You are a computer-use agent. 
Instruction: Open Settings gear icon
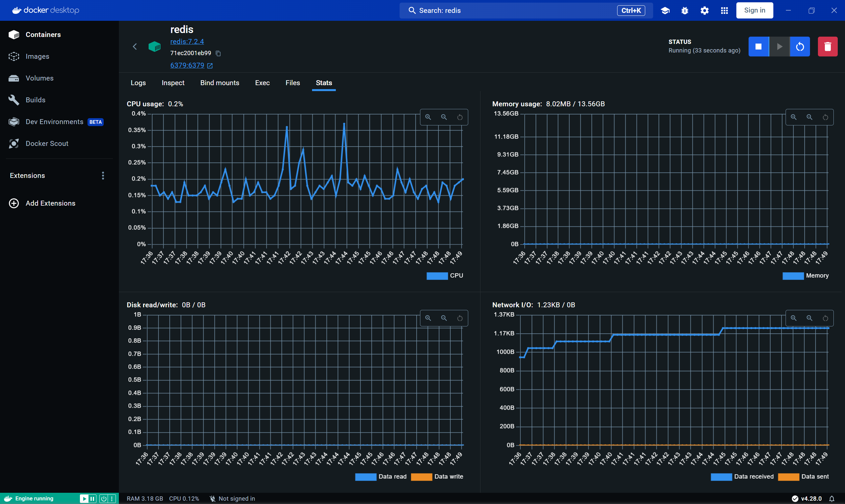[x=704, y=11]
